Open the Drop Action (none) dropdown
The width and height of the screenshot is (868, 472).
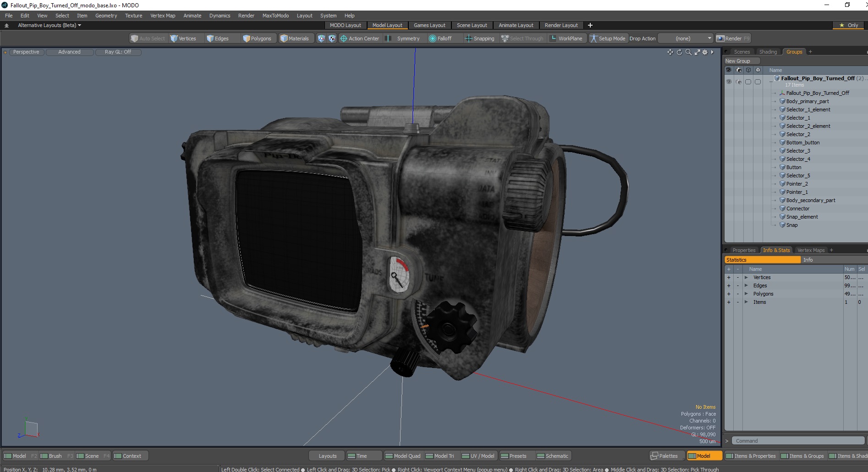coord(686,38)
